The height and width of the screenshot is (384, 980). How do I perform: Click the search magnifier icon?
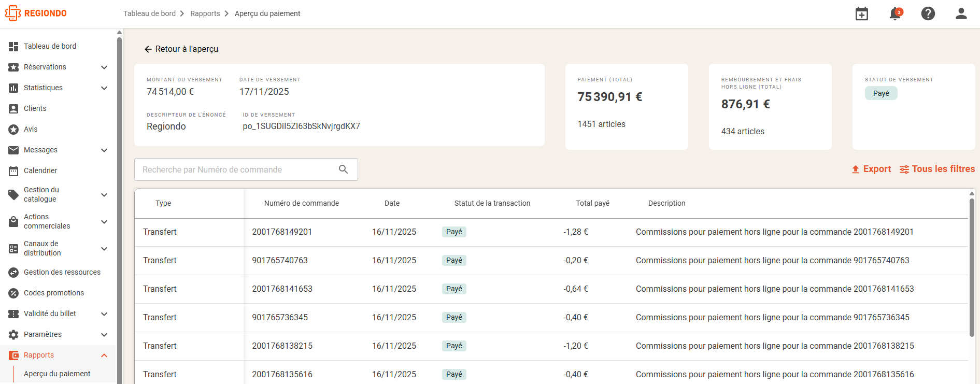coord(343,169)
